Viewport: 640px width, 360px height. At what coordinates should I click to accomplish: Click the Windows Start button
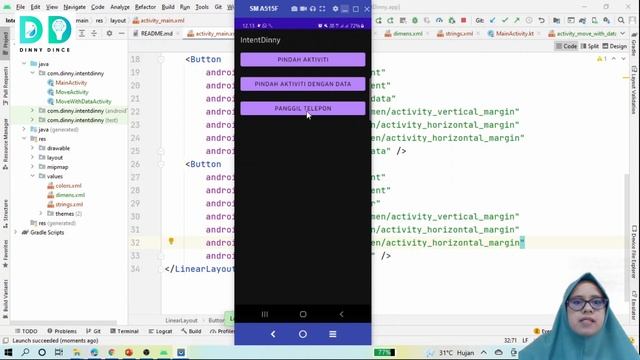click(x=8, y=352)
